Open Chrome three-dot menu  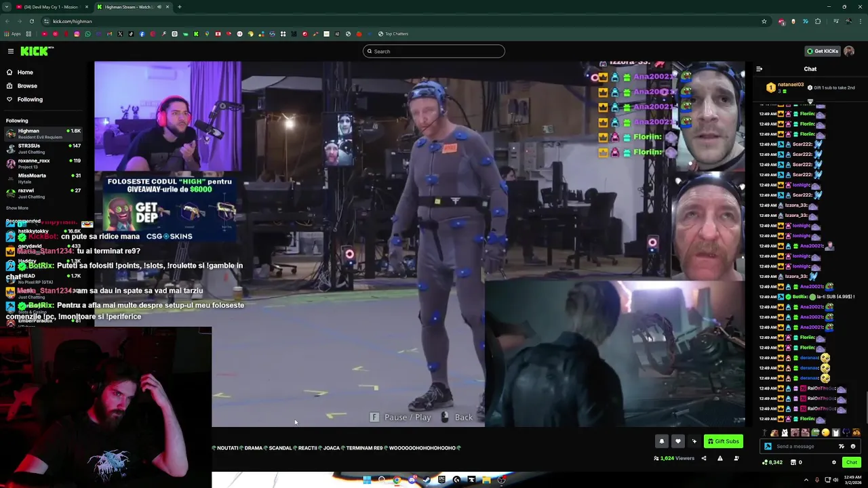860,21
